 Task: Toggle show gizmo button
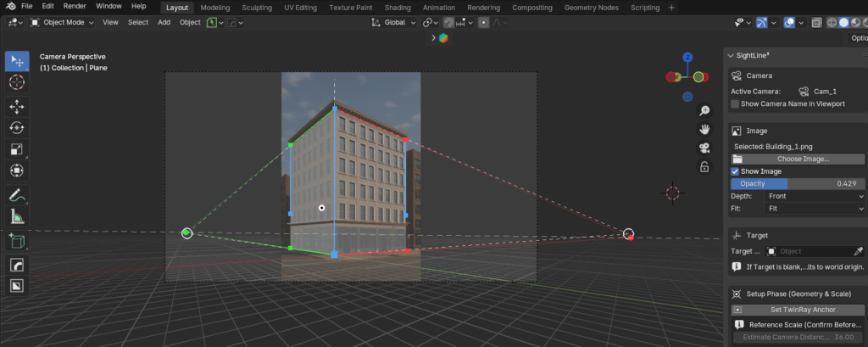(x=762, y=23)
